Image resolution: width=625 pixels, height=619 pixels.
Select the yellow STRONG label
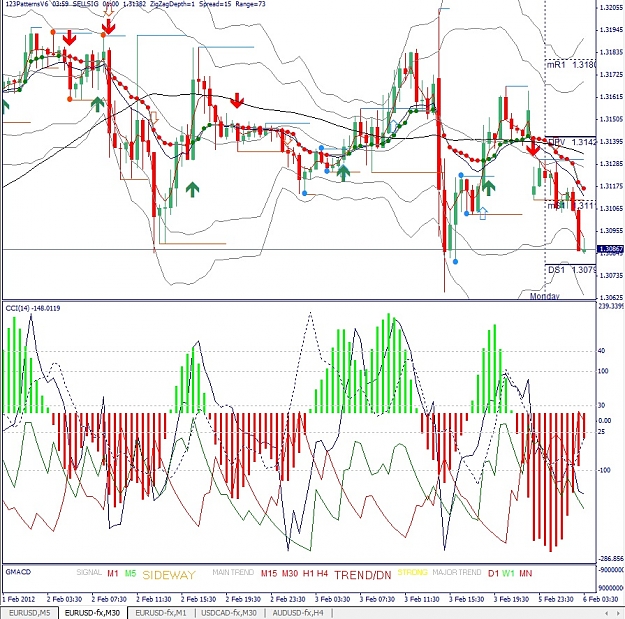point(412,572)
